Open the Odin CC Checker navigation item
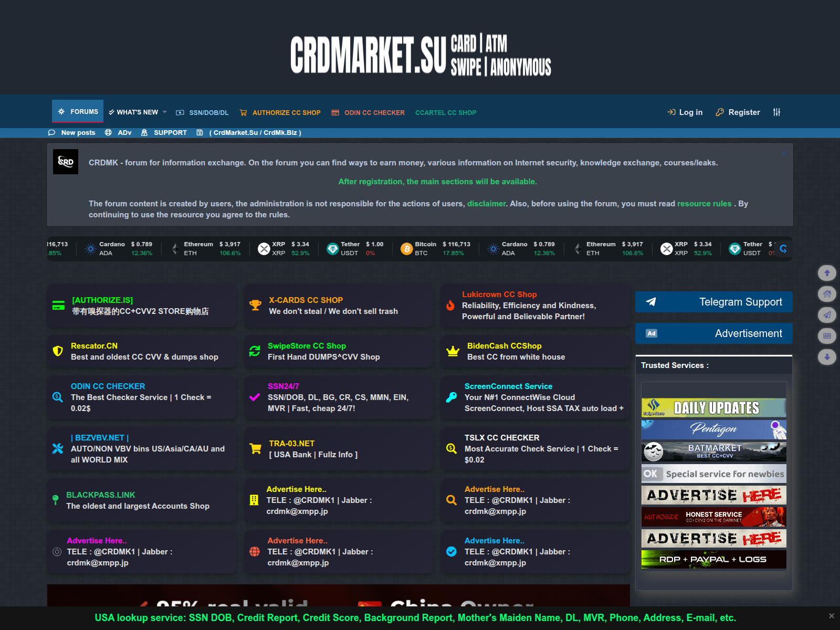Image resolution: width=840 pixels, height=630 pixels. (x=368, y=112)
